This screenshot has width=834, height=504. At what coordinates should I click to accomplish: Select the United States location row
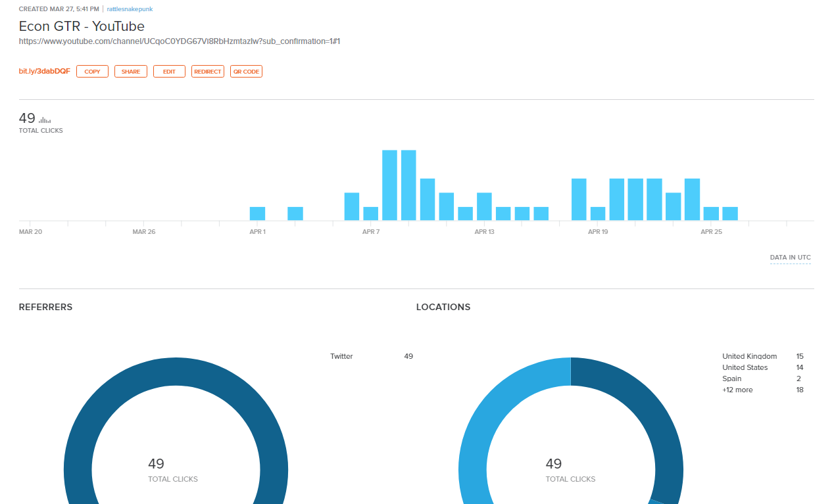[x=763, y=367]
